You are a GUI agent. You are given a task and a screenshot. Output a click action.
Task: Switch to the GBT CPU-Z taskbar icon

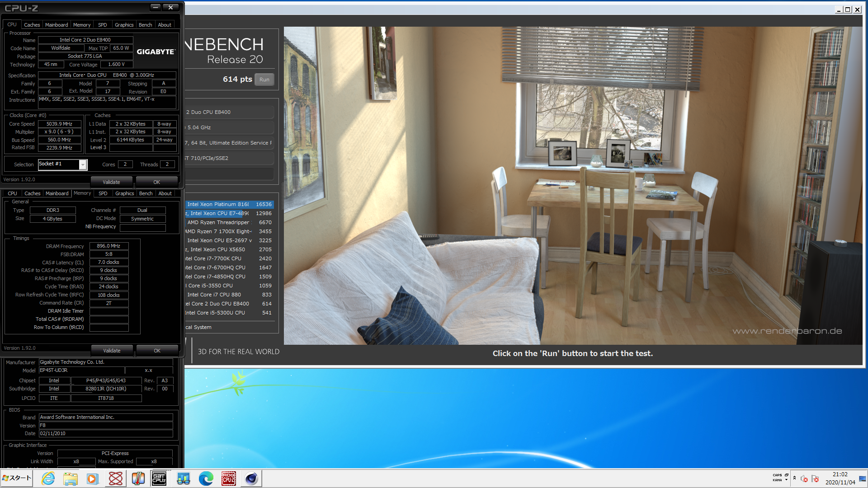tap(159, 479)
